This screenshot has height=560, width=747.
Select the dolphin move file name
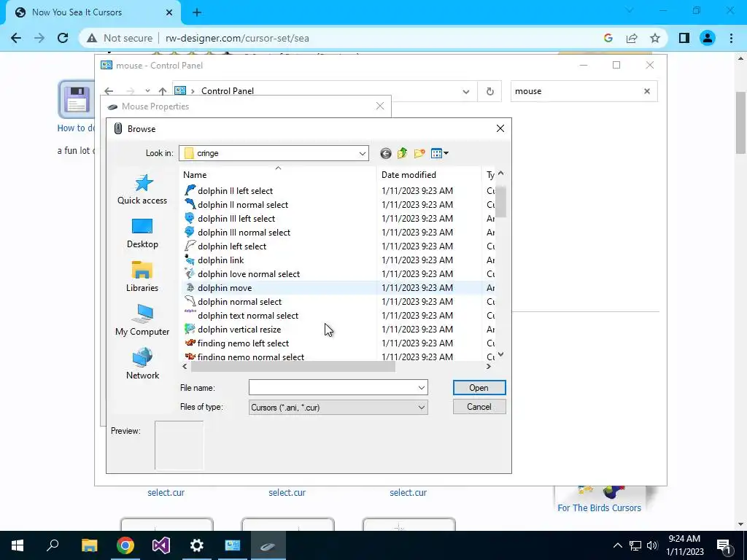point(225,287)
